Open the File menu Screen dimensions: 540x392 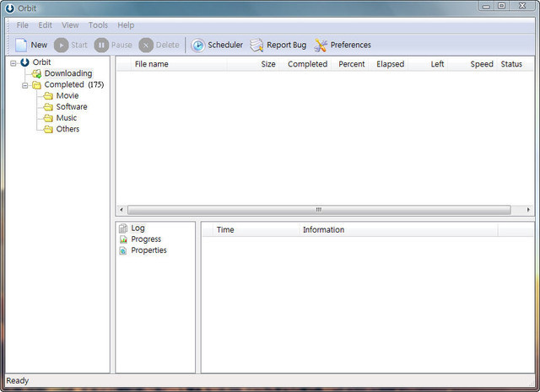point(23,25)
